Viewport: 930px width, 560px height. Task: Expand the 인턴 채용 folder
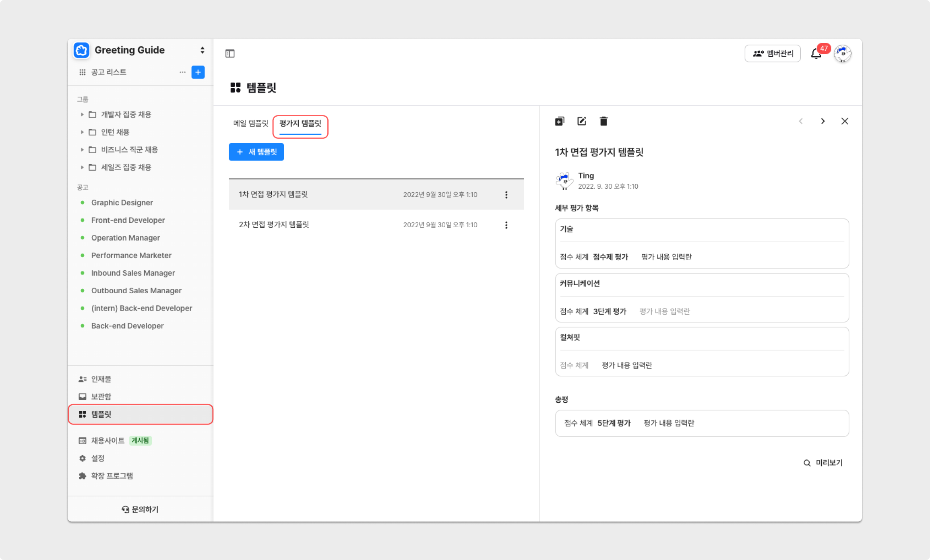(82, 132)
